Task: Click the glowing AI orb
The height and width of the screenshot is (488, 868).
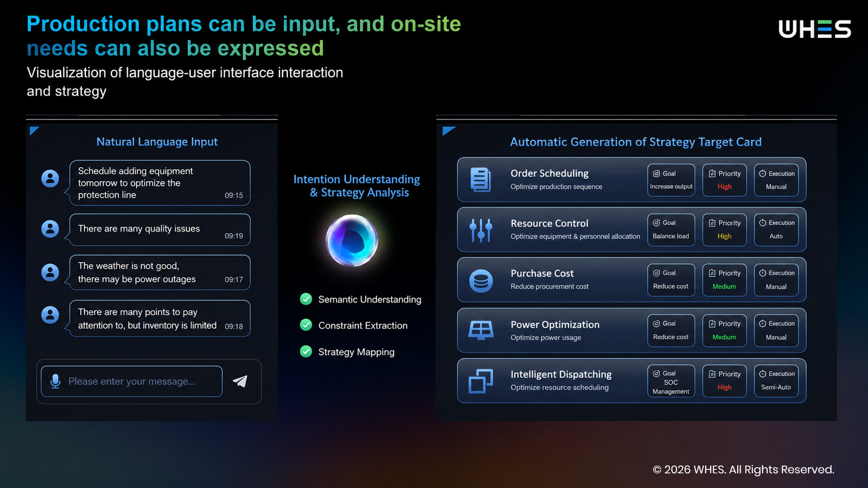Action: tap(352, 241)
